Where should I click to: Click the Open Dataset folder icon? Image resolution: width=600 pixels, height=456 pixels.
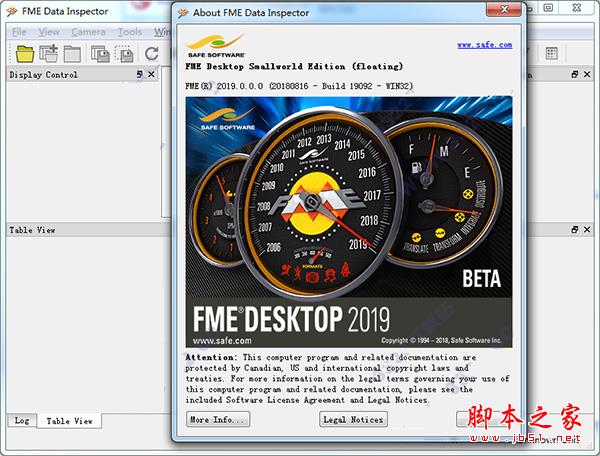23,53
